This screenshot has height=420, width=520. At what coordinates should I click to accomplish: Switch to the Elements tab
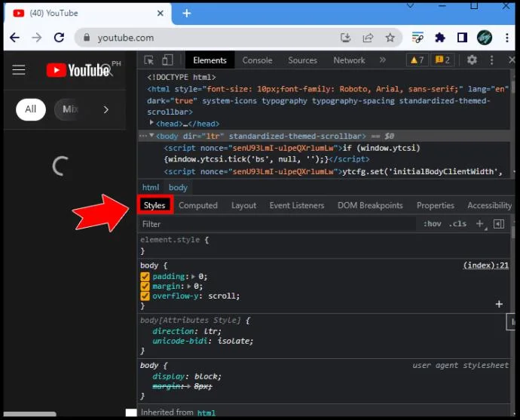[210, 60]
